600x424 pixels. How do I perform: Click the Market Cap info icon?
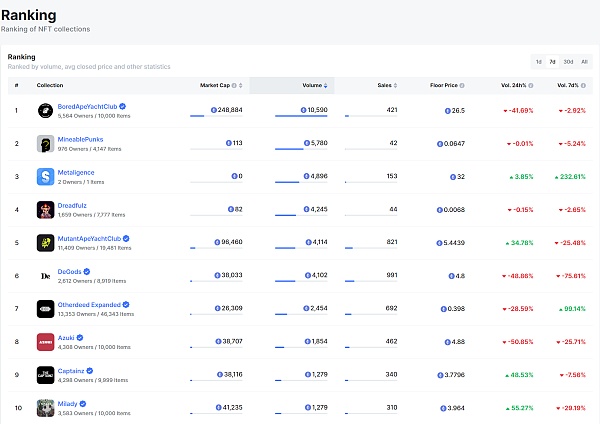tap(235, 85)
